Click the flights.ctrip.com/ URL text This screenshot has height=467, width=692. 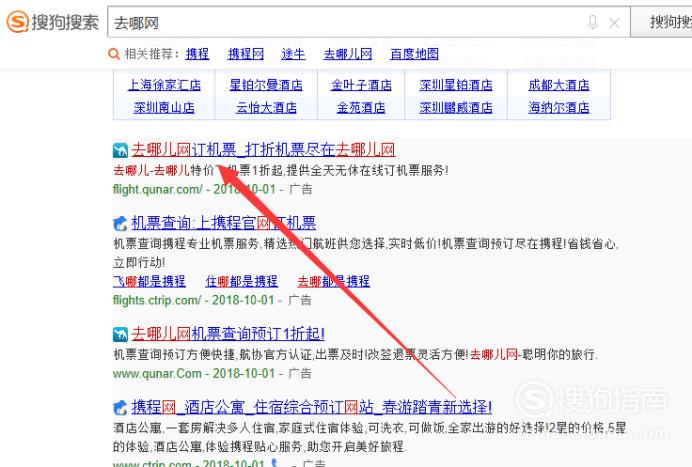157,301
